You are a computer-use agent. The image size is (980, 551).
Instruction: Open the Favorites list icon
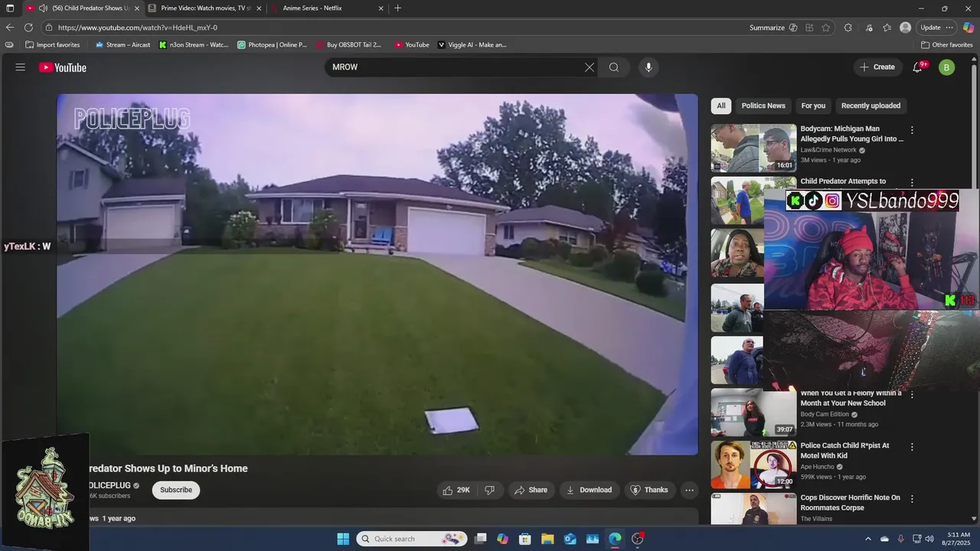pos(887,28)
